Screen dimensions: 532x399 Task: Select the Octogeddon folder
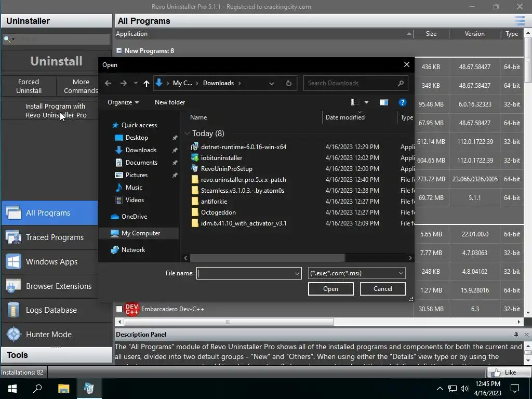218,212
